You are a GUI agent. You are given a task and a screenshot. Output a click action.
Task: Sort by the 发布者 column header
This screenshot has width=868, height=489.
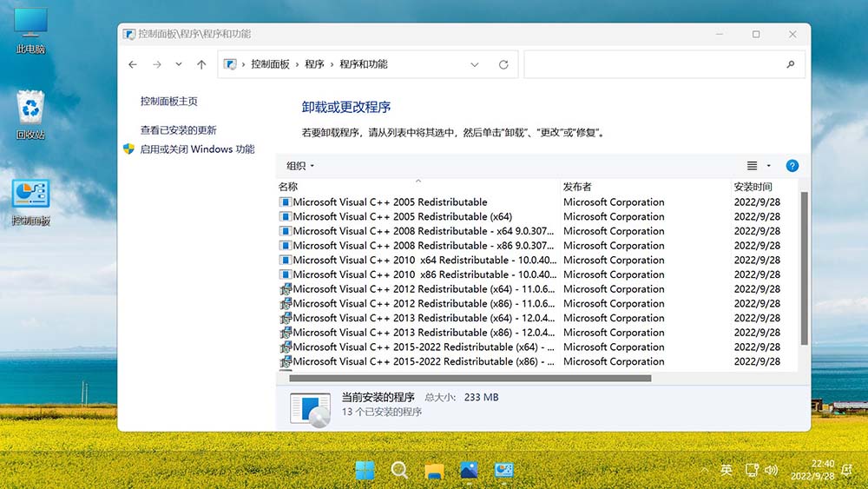point(577,187)
